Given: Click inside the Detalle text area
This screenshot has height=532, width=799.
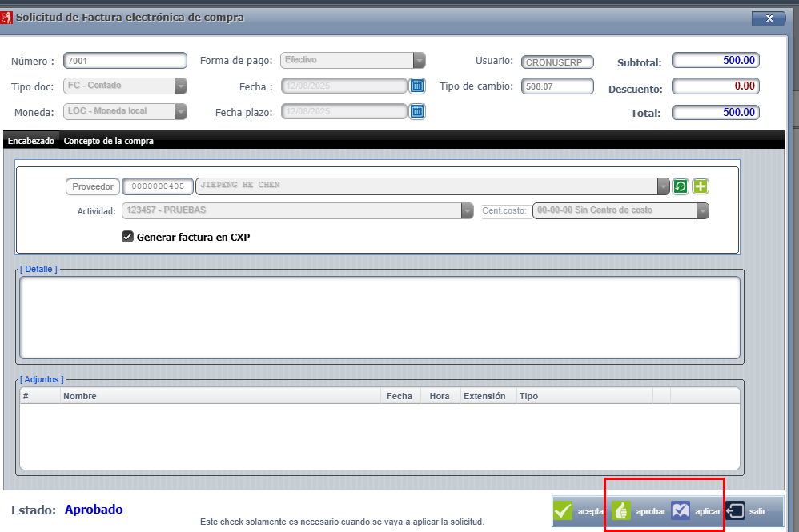Looking at the screenshot, I should 379,318.
